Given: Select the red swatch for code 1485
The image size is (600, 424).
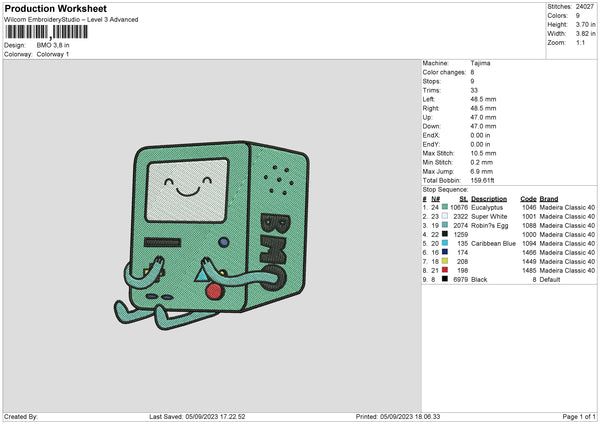Looking at the screenshot, I should click(x=445, y=270).
